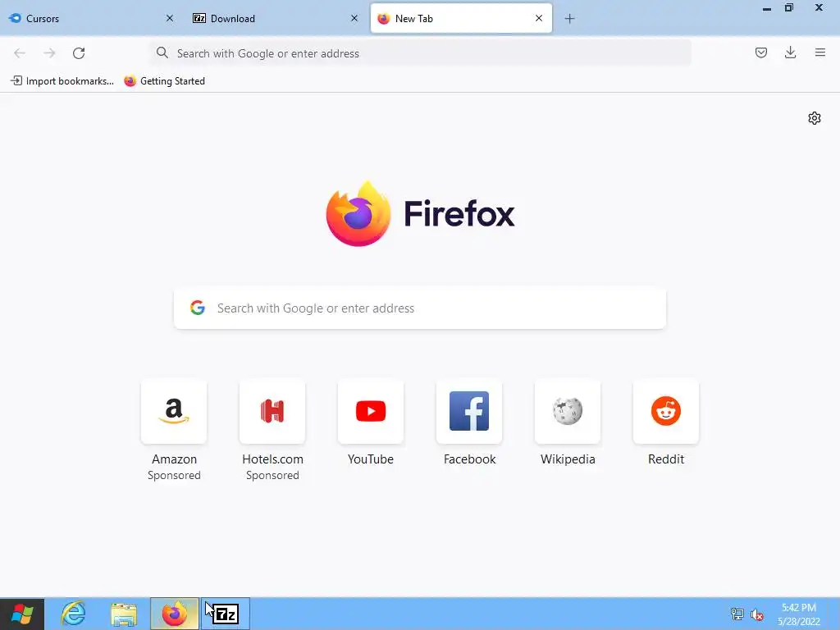Click the Forward navigation arrow
The width and height of the screenshot is (840, 630).
tap(49, 53)
